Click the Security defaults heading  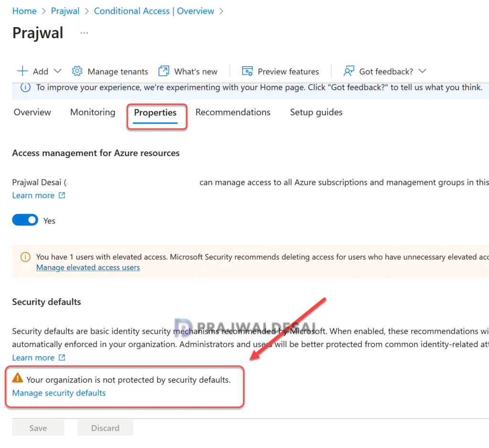(46, 302)
